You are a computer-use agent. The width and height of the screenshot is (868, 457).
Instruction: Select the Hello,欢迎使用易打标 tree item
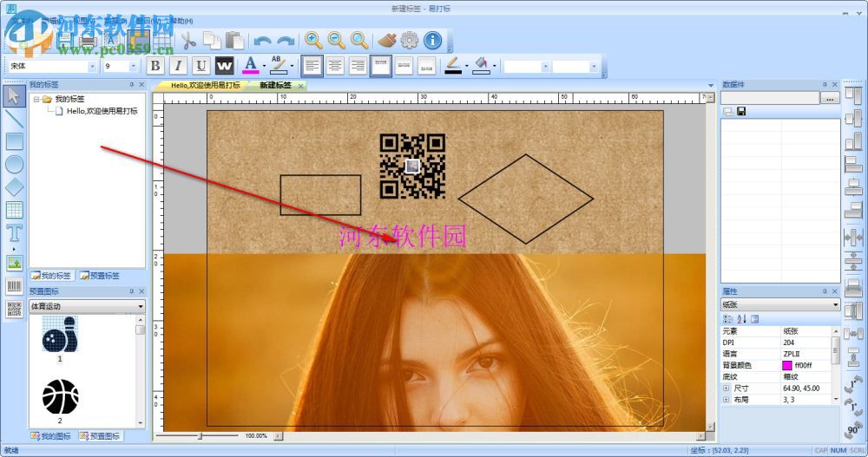coord(102,111)
